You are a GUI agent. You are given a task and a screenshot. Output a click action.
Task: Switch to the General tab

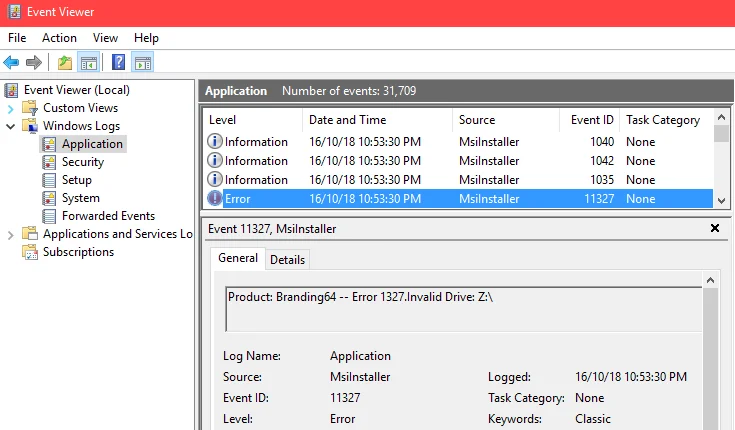click(238, 258)
